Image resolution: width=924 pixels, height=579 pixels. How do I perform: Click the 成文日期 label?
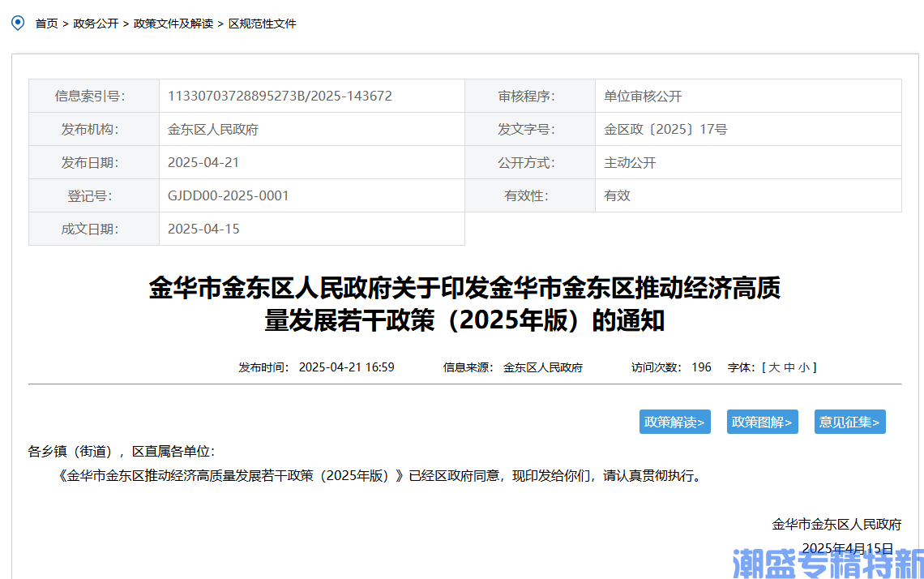coord(90,229)
